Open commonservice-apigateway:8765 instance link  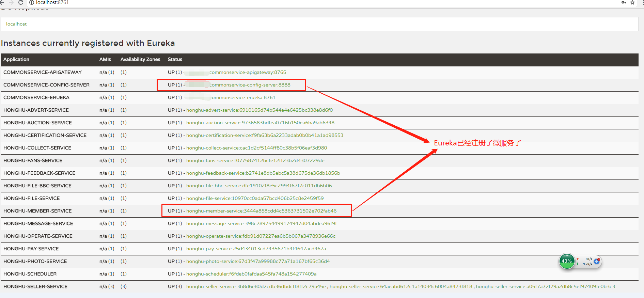tap(248, 72)
